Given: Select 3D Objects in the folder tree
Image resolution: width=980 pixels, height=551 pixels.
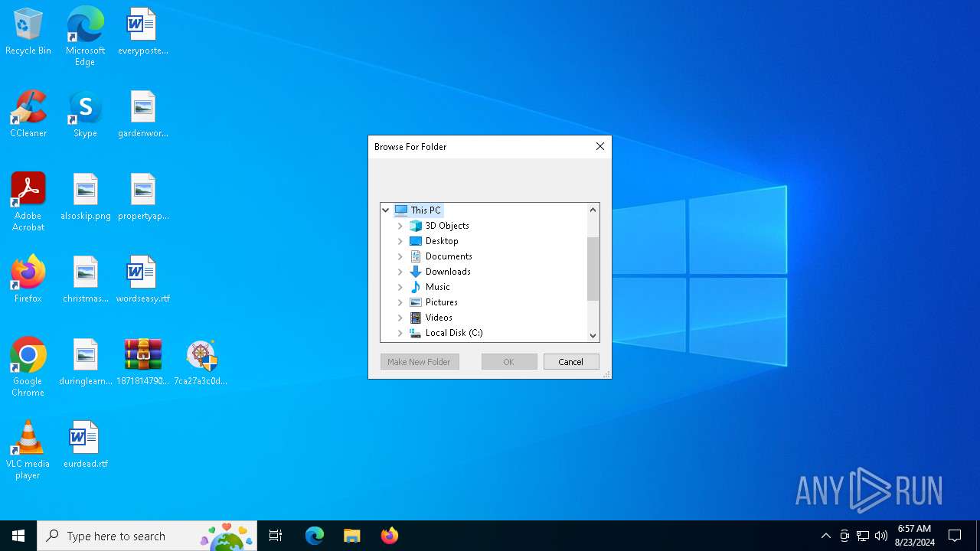Looking at the screenshot, I should (439, 226).
